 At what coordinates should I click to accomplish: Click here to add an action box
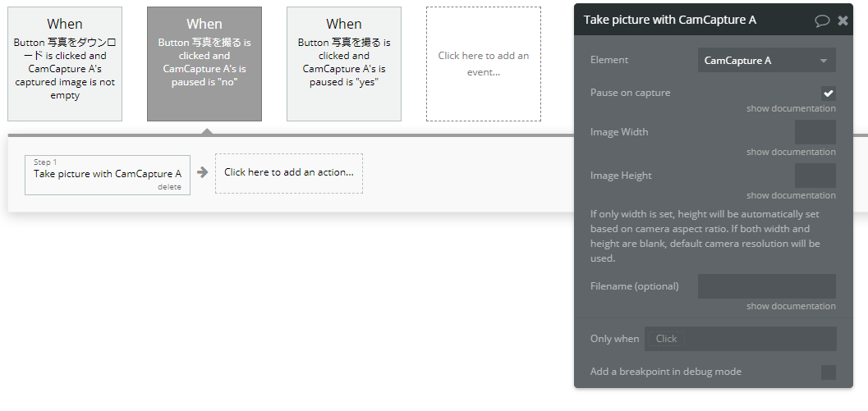289,173
